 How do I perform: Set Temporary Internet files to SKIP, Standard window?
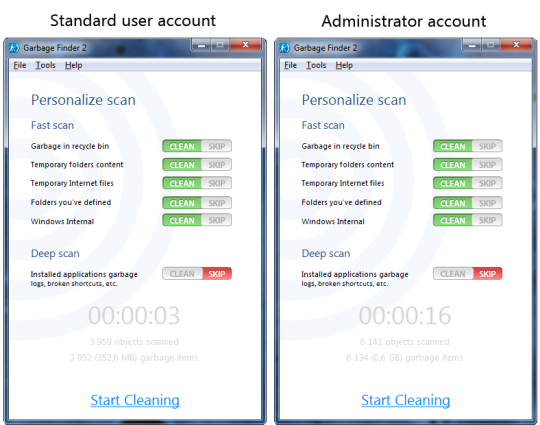click(217, 183)
